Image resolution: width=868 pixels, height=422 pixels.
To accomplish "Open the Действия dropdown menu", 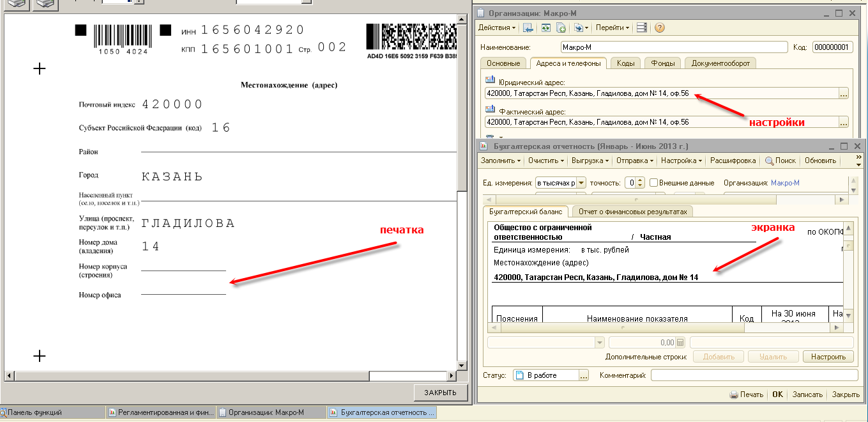I will pos(497,27).
